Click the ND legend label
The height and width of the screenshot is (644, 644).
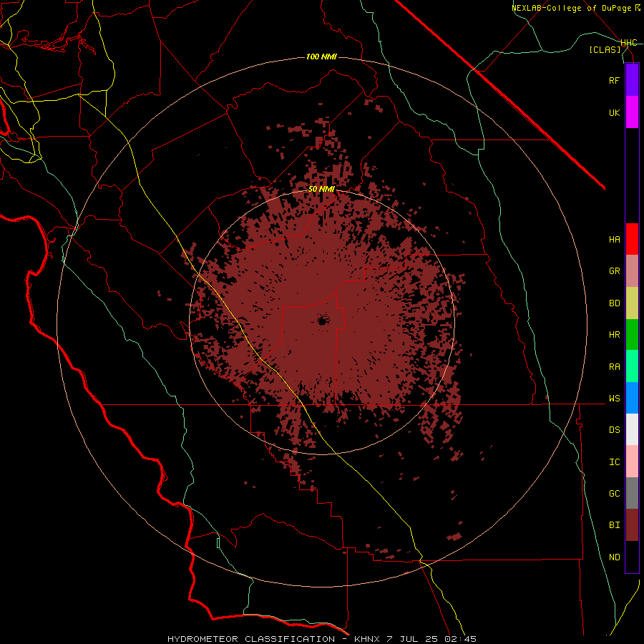pos(615,557)
